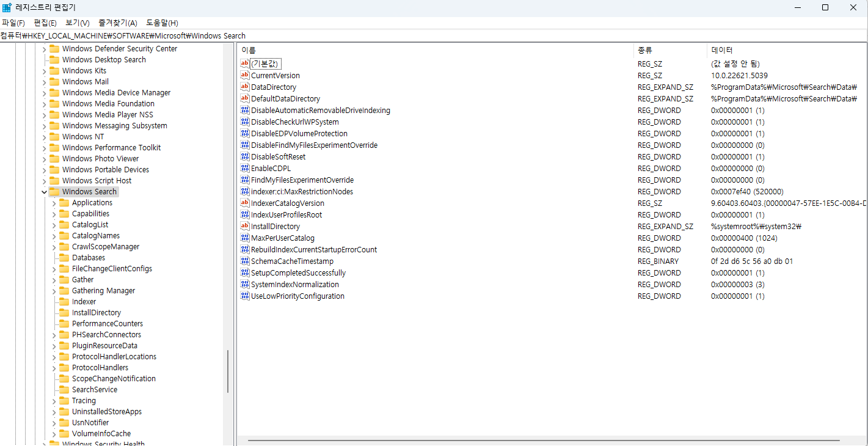Select the FileChangeClientConfigs subkey
The image size is (868, 446).
click(x=112, y=268)
